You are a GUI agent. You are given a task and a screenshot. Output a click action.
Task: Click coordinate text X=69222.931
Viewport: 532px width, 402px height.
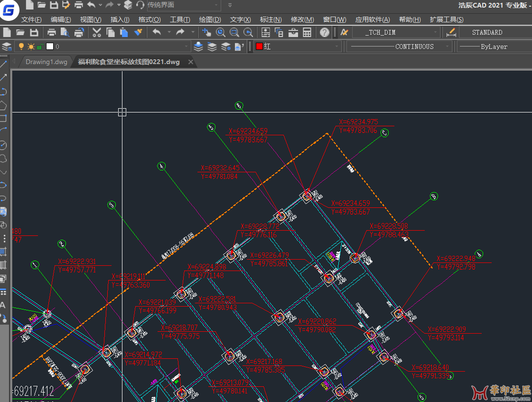tap(77, 262)
